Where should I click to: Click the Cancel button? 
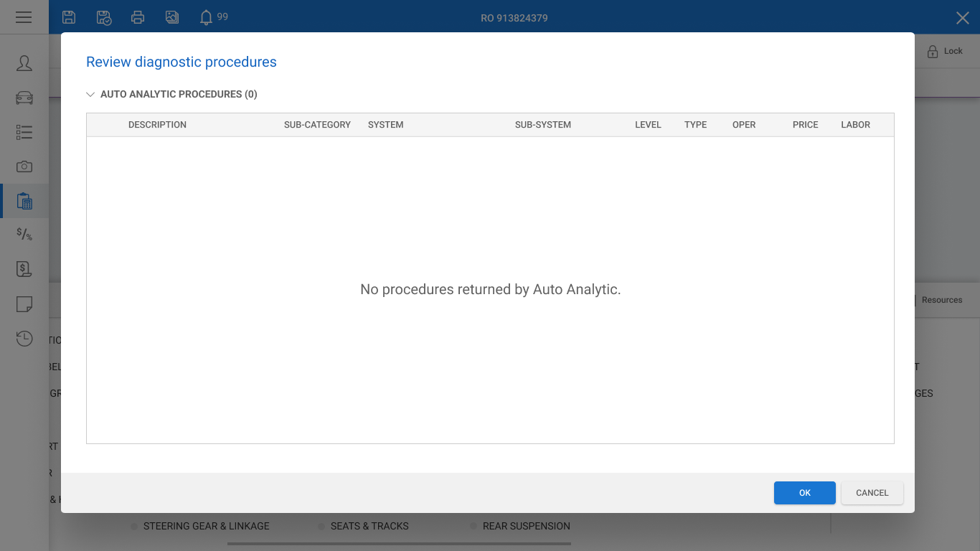click(872, 493)
